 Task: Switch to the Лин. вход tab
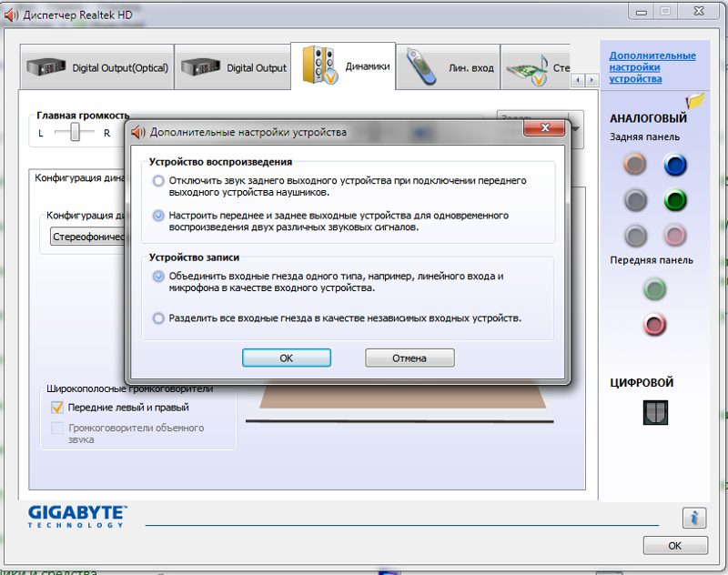[448, 67]
